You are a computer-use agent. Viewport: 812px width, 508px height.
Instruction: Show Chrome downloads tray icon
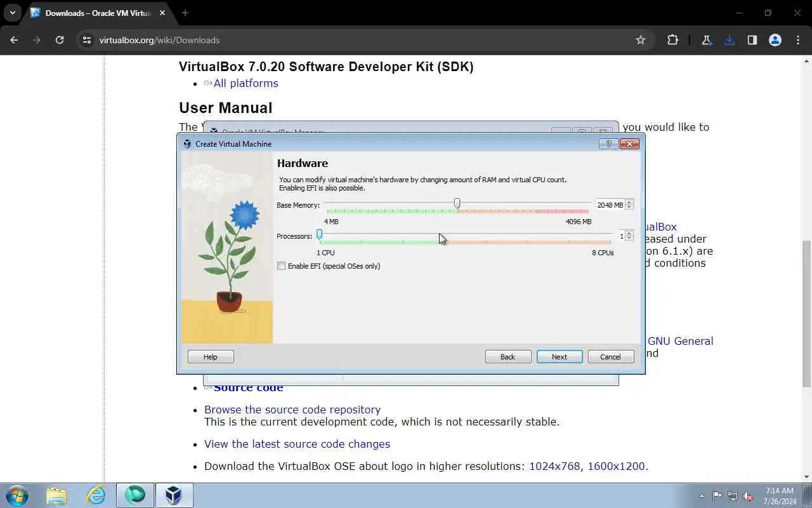[730, 40]
